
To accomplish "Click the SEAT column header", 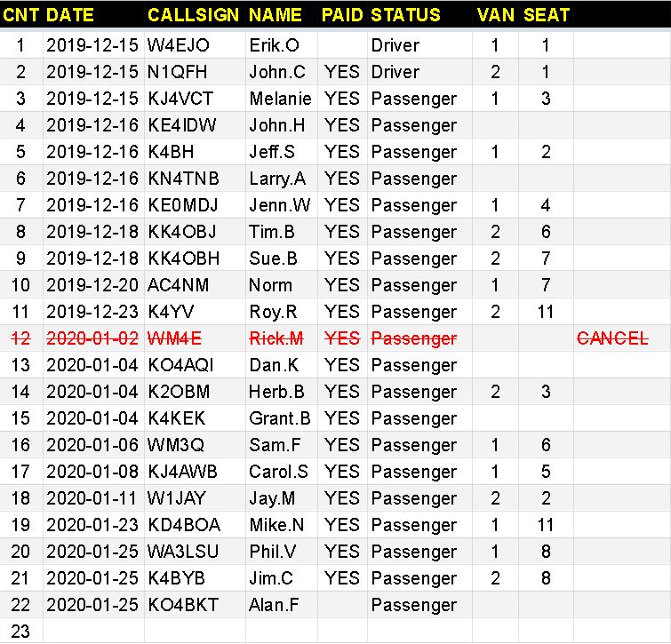I will pyautogui.click(x=546, y=15).
